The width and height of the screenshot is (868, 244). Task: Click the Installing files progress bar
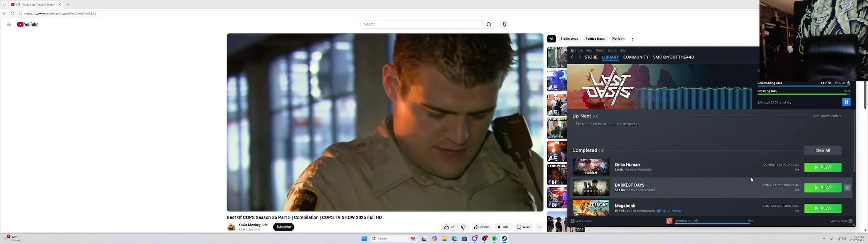coord(804,94)
